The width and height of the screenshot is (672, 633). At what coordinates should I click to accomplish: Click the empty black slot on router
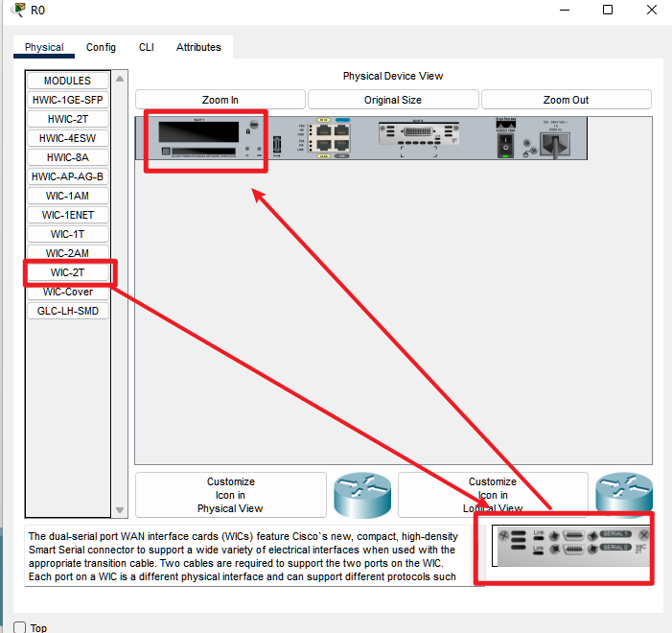pos(198,131)
